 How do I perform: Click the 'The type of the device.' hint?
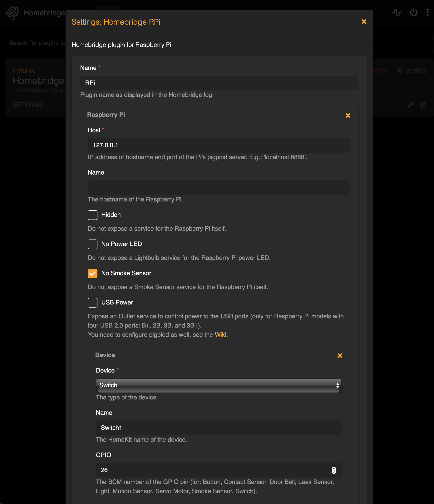[x=127, y=398]
